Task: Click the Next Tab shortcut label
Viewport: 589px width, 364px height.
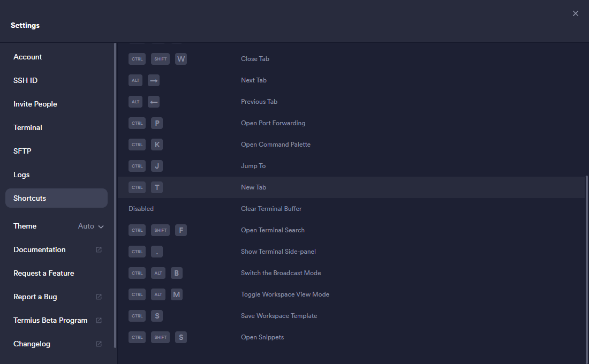Action: pos(254,80)
